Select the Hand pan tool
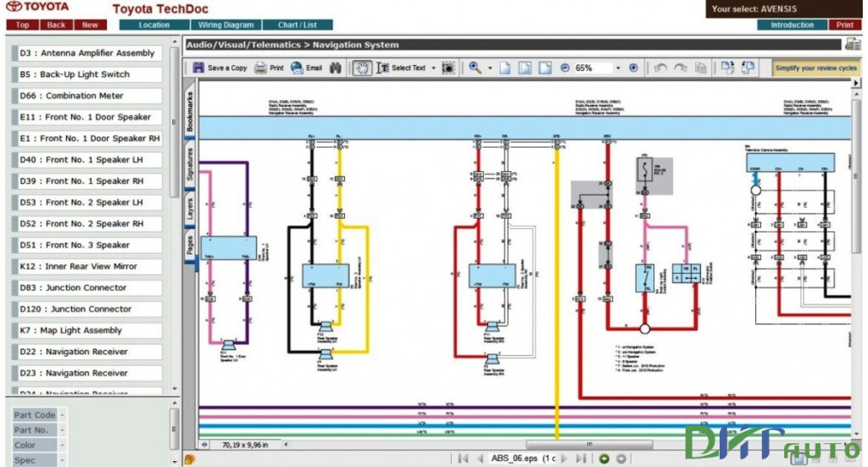Viewport: 868px width, 467px height. (362, 68)
